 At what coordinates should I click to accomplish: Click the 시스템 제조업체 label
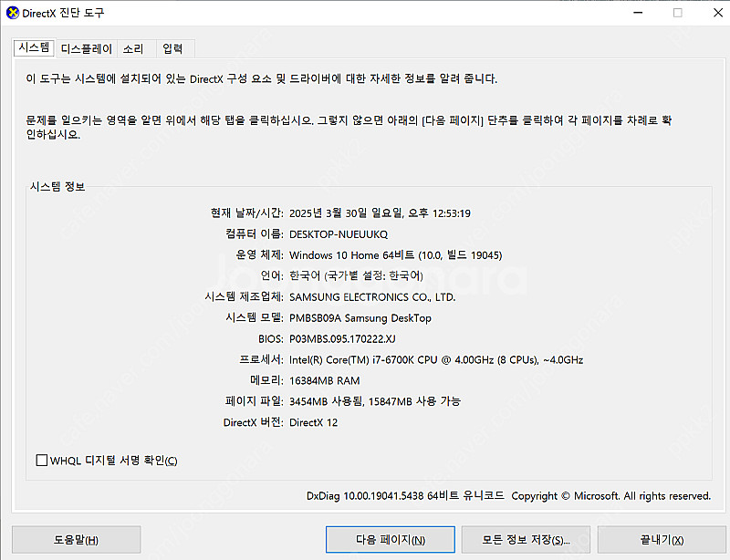(244, 297)
